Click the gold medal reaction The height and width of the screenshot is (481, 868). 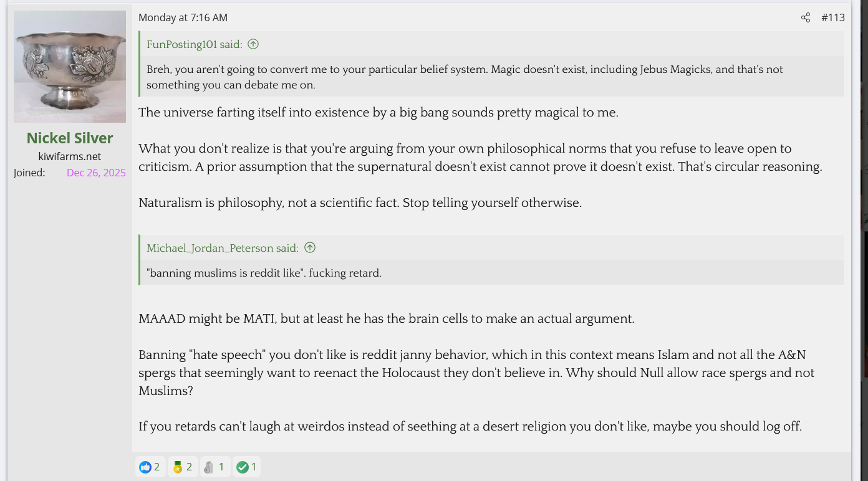[178, 467]
